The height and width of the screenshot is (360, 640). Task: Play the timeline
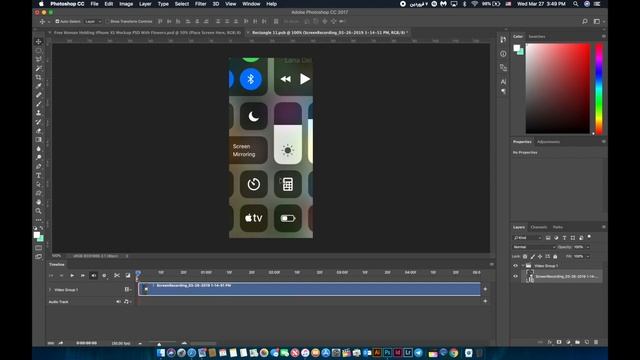(72, 276)
